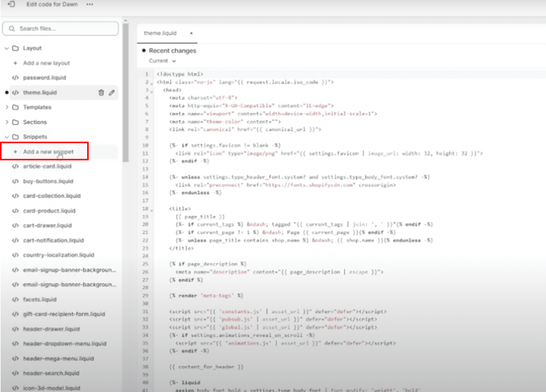Click the code icon beside facets.liquid

15,300
